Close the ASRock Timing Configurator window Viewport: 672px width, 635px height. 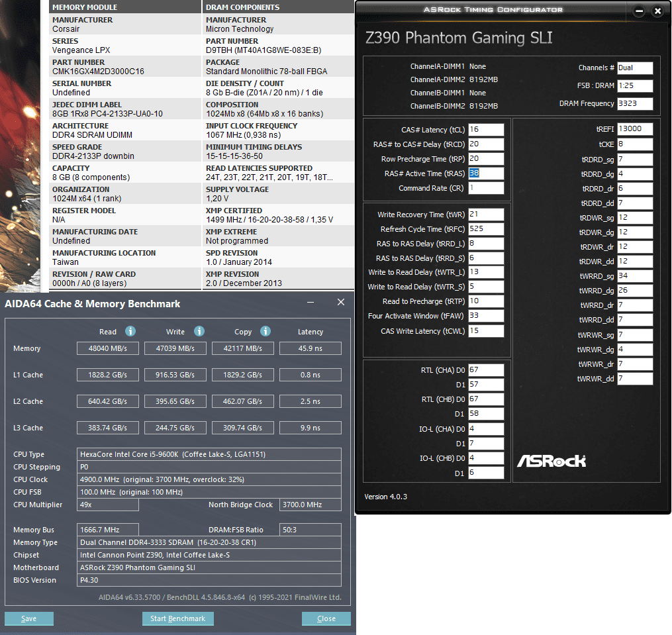click(x=657, y=11)
